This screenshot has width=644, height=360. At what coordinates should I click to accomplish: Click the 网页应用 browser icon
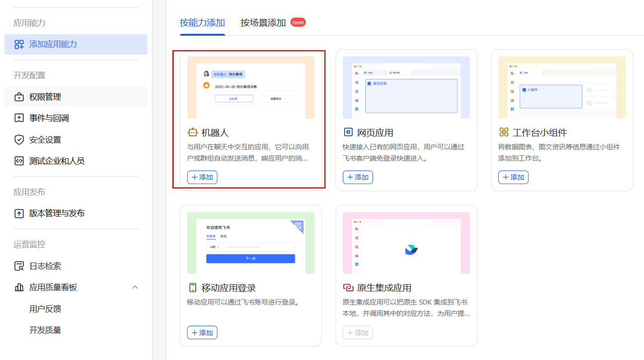348,132
